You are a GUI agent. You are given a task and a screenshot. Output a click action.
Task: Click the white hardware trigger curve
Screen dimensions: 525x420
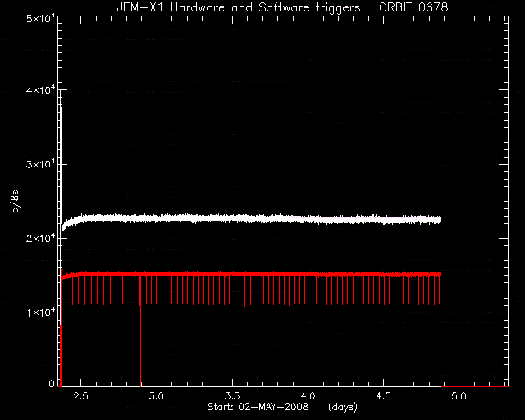(251, 219)
